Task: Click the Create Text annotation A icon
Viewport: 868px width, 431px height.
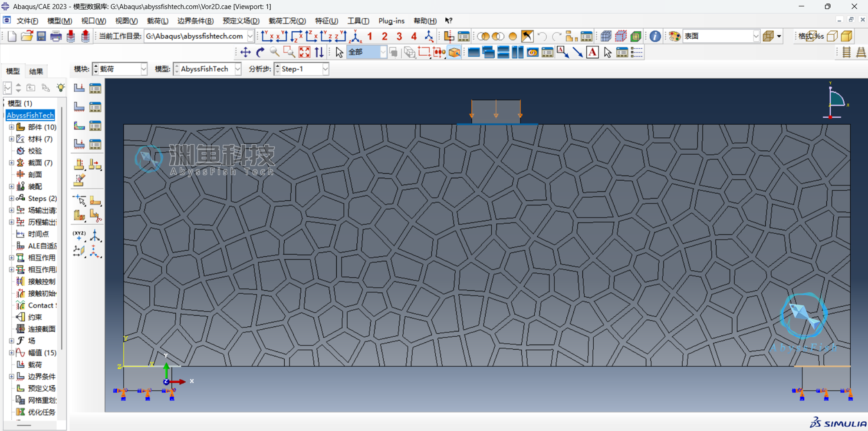Action: (x=592, y=53)
